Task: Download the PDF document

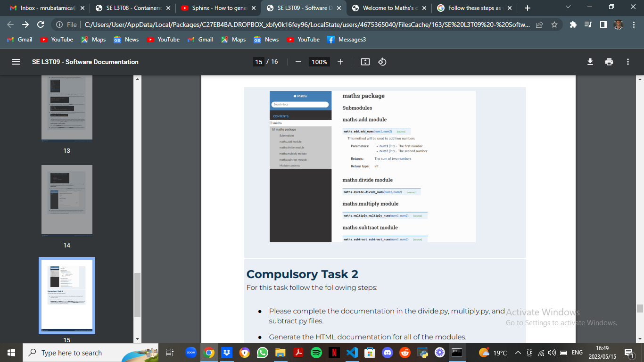Action: [590, 61]
